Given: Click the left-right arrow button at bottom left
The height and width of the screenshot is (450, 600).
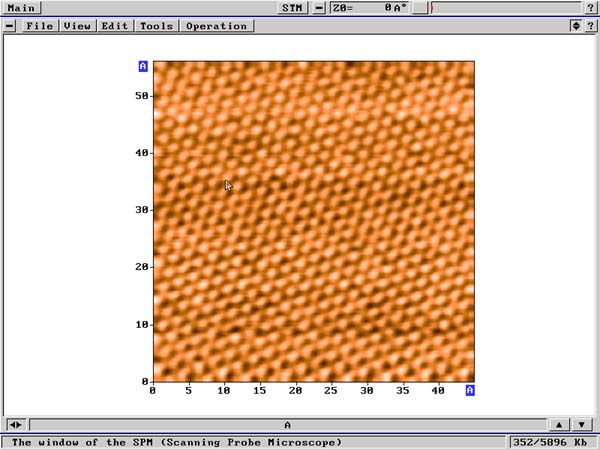Looking at the screenshot, I should point(15,425).
